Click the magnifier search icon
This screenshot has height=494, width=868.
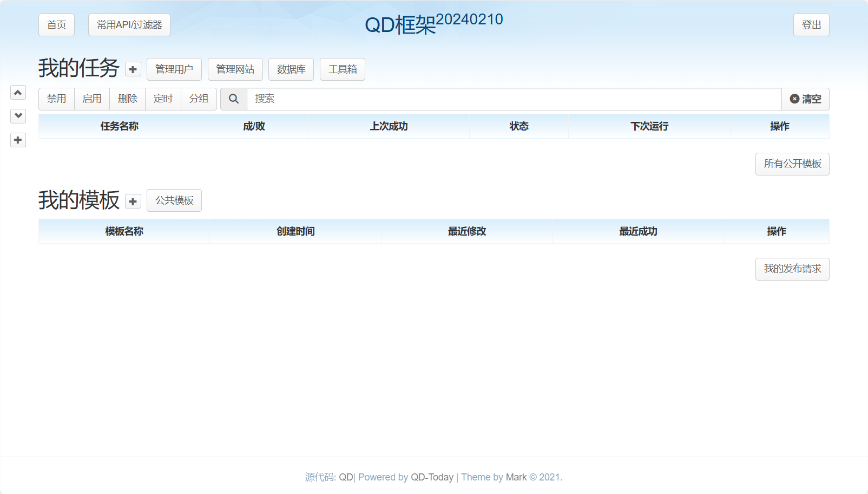[x=234, y=99]
